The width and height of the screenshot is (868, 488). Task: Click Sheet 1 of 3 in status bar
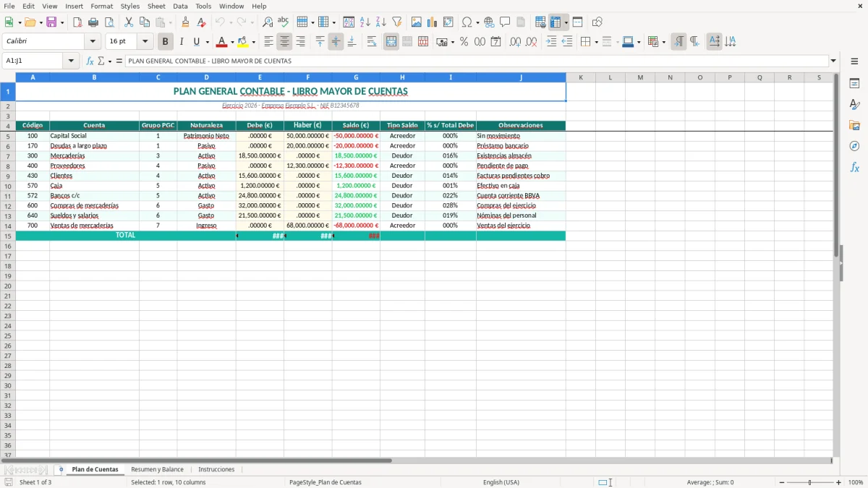pyautogui.click(x=35, y=482)
